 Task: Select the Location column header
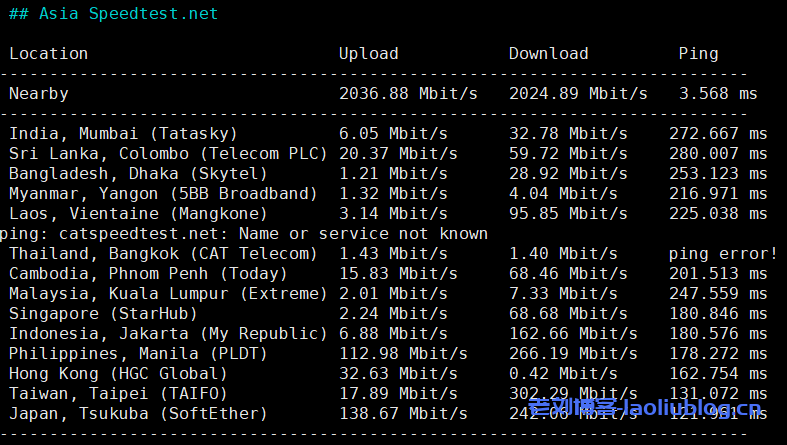pos(48,54)
